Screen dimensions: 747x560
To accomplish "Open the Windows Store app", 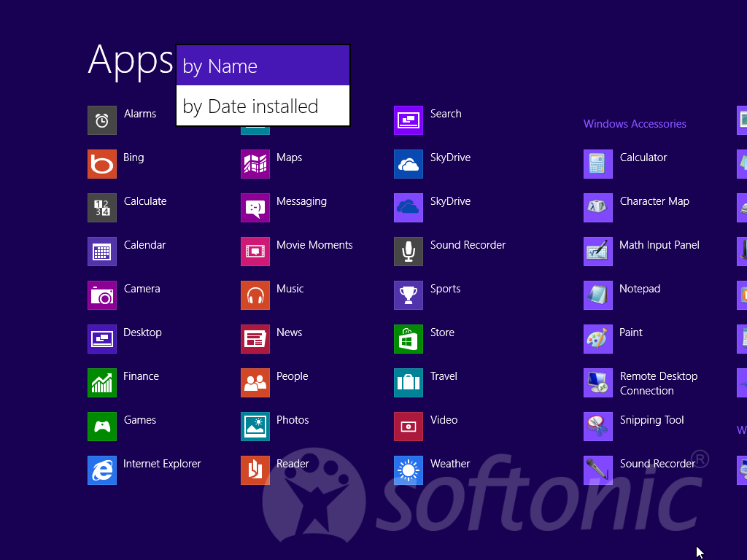I will pos(409,339).
